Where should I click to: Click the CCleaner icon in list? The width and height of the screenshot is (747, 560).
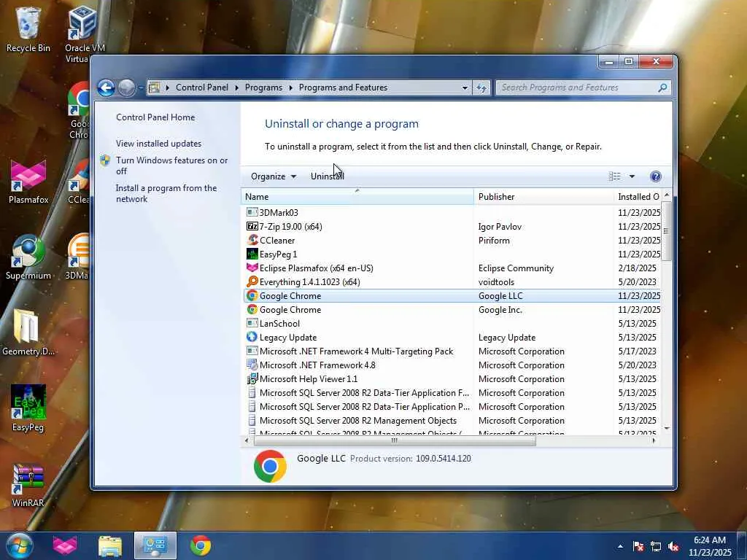(252, 240)
